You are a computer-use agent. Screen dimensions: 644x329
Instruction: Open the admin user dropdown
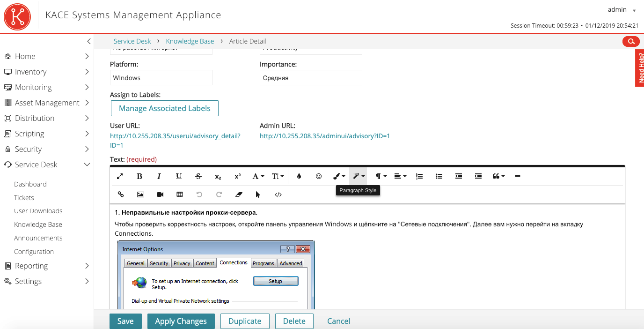coord(622,9)
